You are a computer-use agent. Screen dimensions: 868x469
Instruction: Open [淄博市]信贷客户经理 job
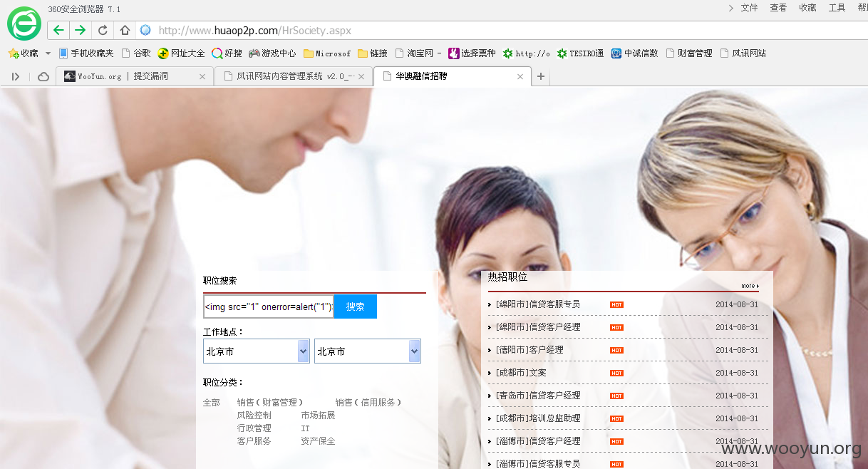pyautogui.click(x=538, y=441)
